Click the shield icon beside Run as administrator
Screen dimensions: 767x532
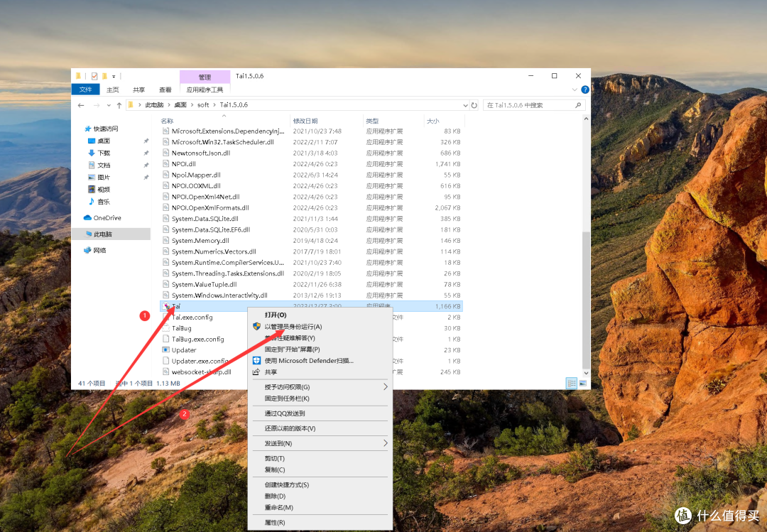pos(257,327)
